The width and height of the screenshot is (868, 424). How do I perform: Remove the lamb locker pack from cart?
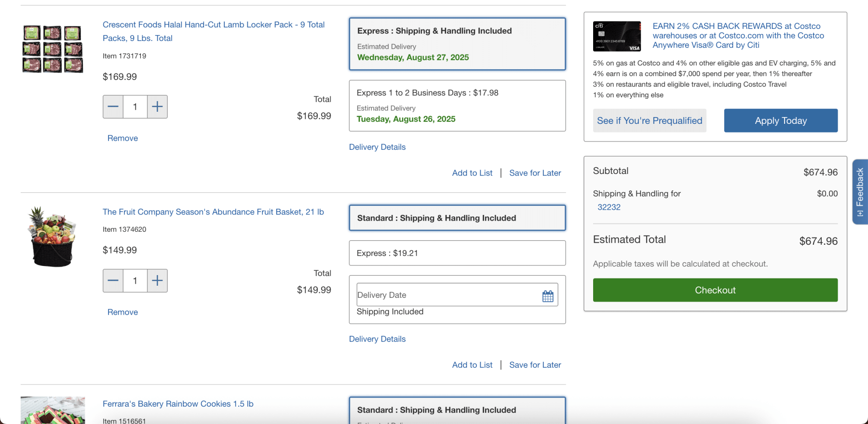tap(122, 138)
